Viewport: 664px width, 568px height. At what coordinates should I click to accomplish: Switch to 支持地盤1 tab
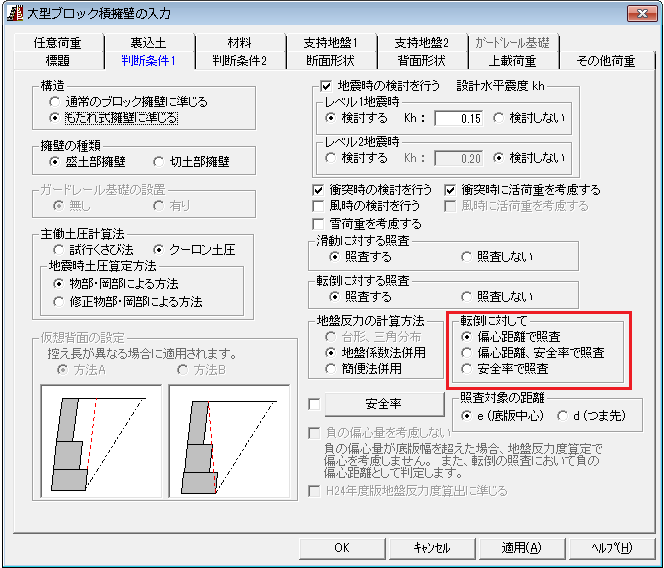(330, 42)
